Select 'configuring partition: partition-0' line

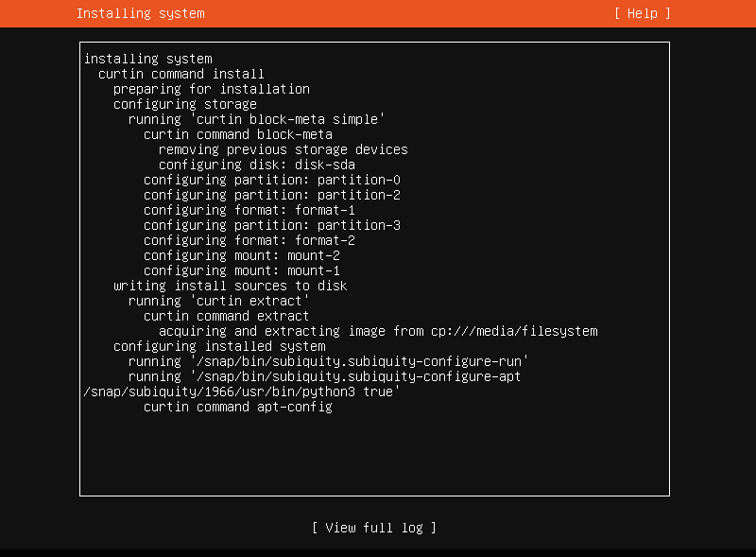point(272,180)
